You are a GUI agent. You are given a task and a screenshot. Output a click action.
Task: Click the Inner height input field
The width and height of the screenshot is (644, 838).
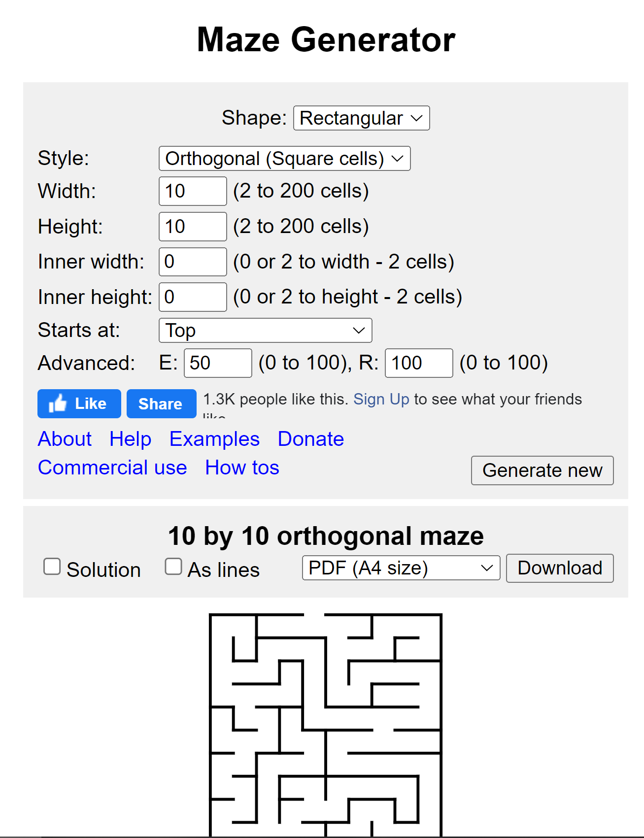click(x=192, y=297)
